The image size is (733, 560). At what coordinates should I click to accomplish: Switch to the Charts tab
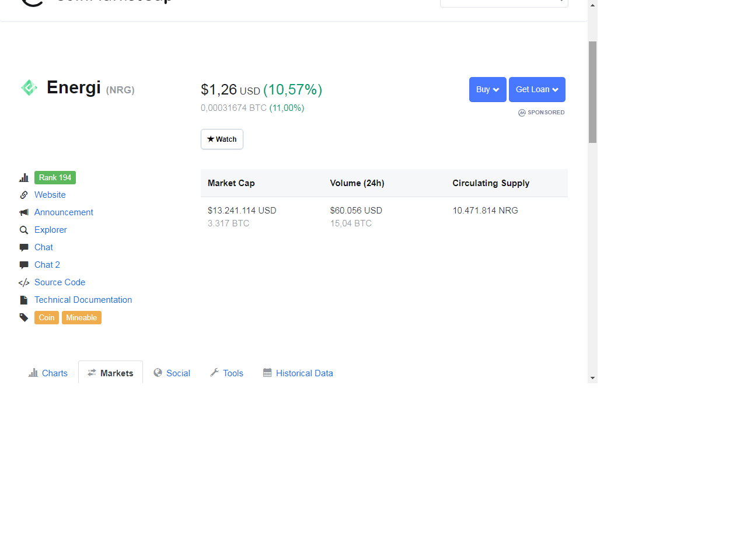point(48,373)
